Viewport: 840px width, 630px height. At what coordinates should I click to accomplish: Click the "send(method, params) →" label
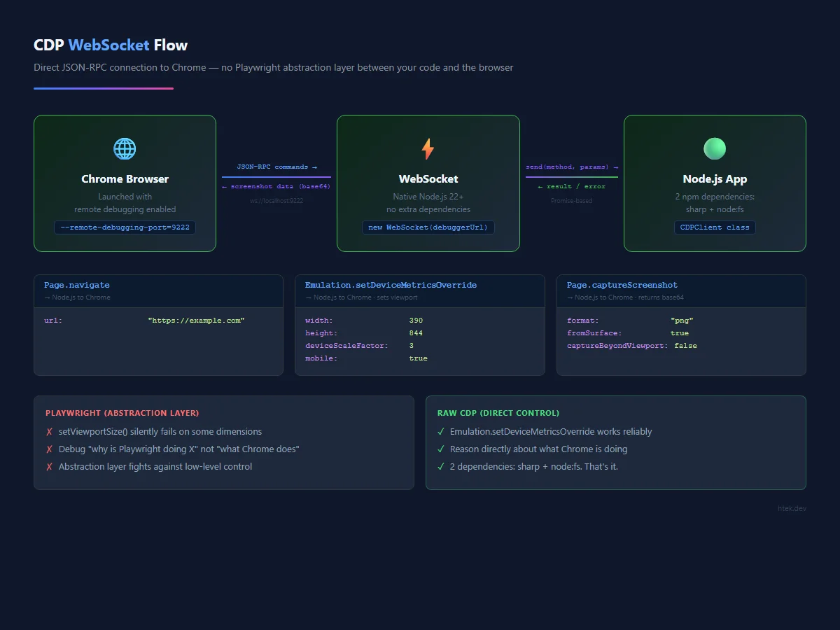coord(572,167)
